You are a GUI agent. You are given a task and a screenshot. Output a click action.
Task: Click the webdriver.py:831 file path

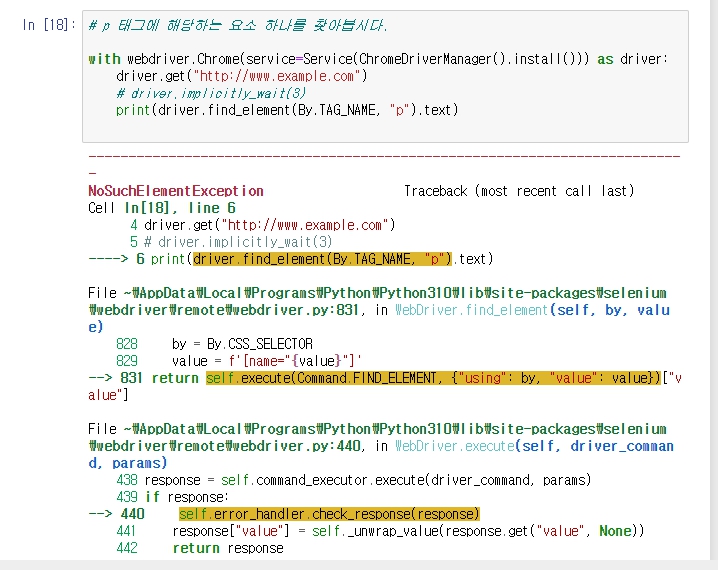377,301
